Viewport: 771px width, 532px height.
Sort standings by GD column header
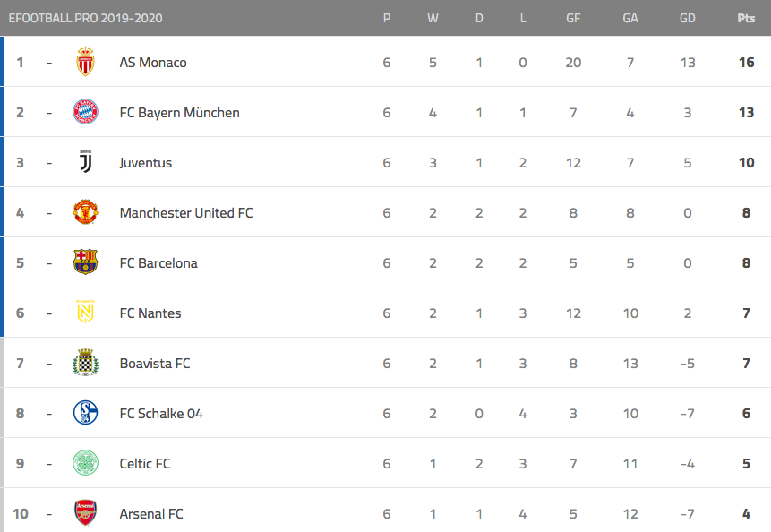[688, 18]
